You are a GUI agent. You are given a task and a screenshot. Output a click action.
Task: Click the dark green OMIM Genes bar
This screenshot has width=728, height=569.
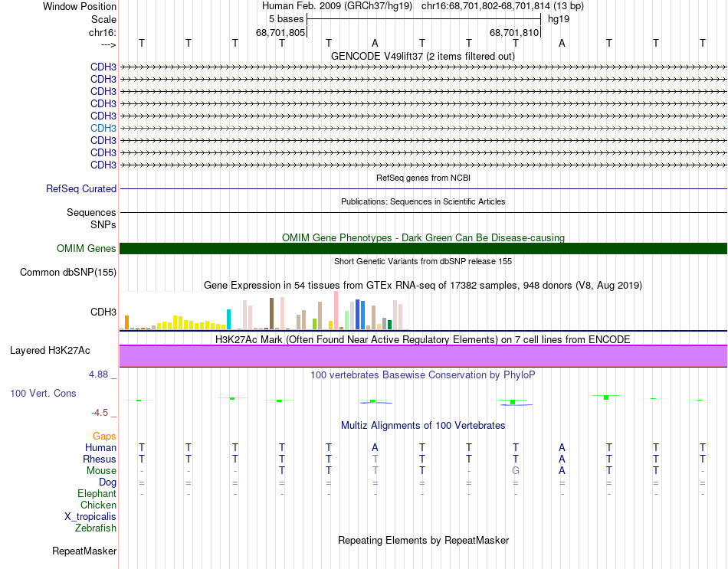(x=423, y=248)
